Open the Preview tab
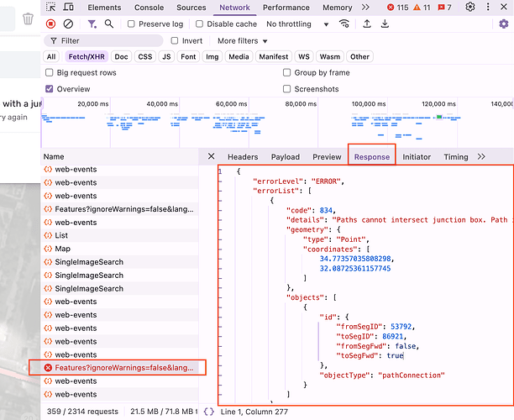 [327, 157]
